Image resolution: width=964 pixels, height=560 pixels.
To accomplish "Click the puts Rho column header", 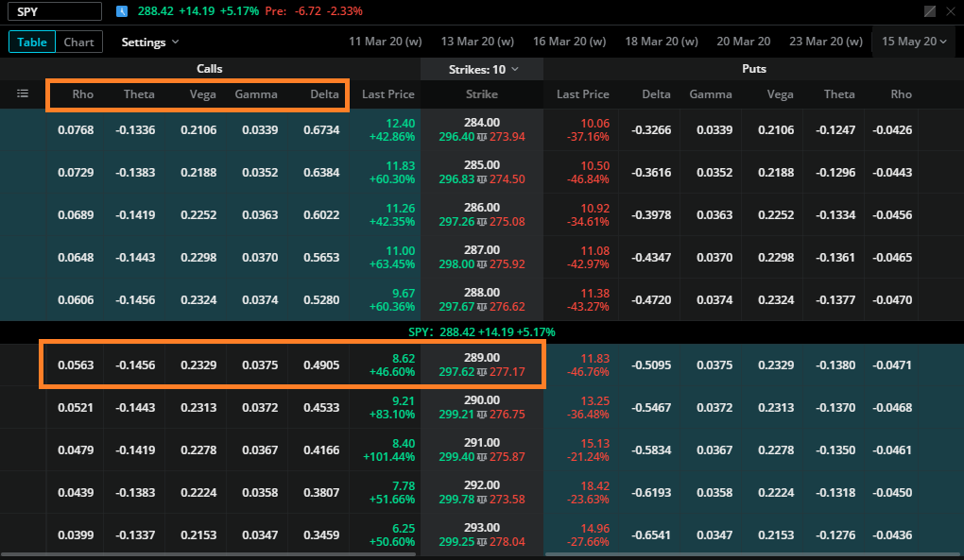I will 901,93.
